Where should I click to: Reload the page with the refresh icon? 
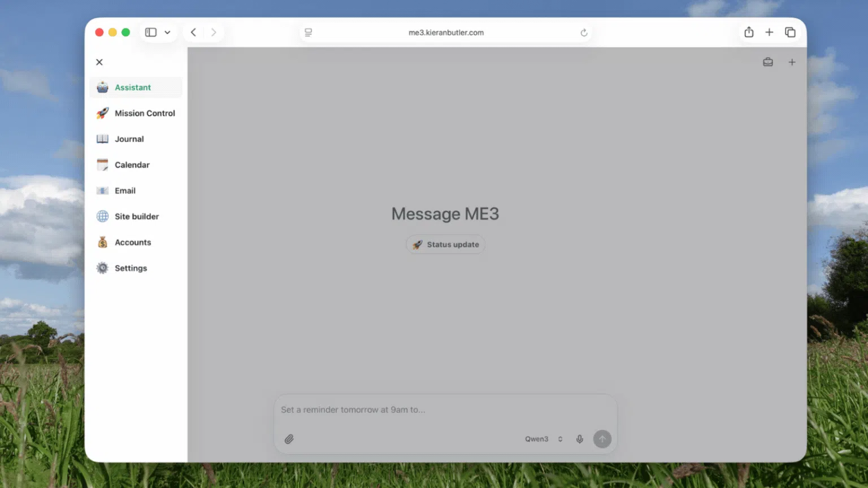click(584, 33)
